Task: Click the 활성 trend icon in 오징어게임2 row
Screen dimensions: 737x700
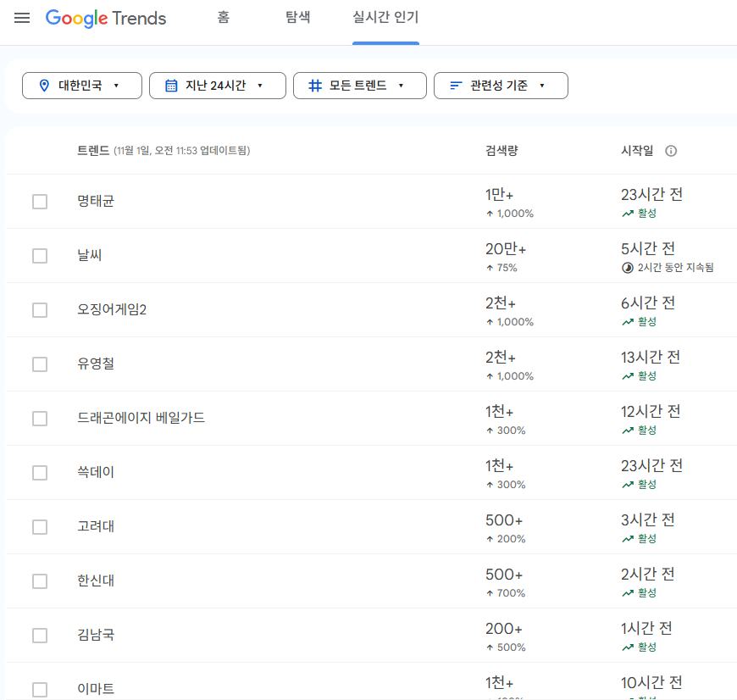Action: (628, 322)
